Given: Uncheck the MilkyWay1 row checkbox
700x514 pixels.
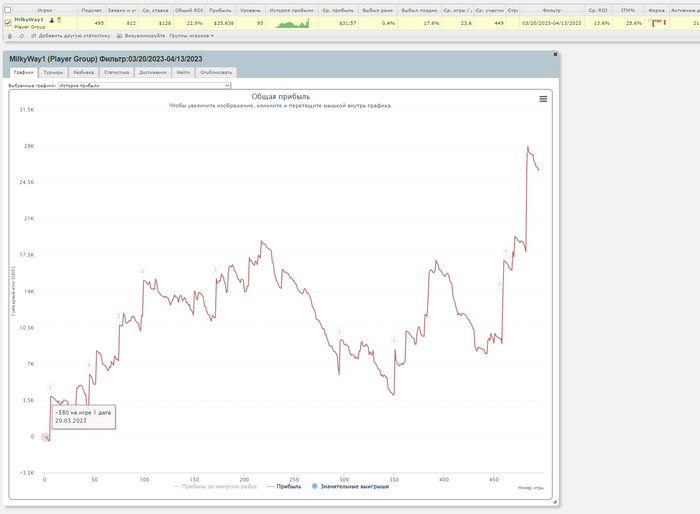Looking at the screenshot, I should 8,23.
